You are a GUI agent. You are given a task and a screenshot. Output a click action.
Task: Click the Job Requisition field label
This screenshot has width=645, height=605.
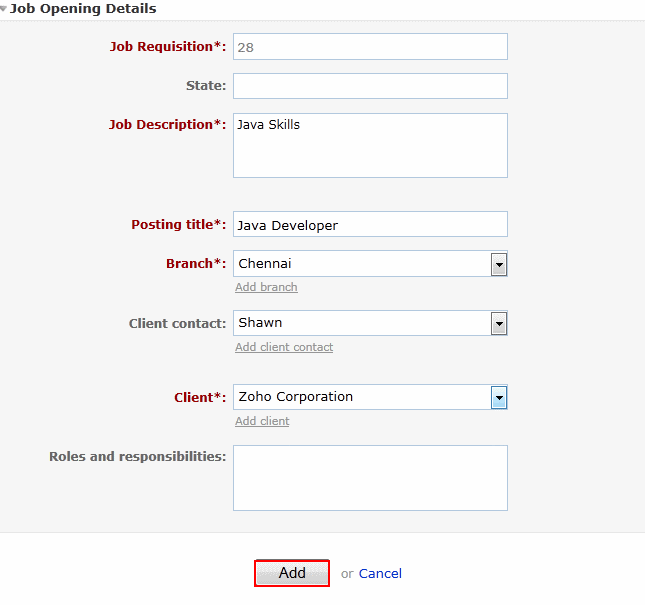(x=167, y=46)
